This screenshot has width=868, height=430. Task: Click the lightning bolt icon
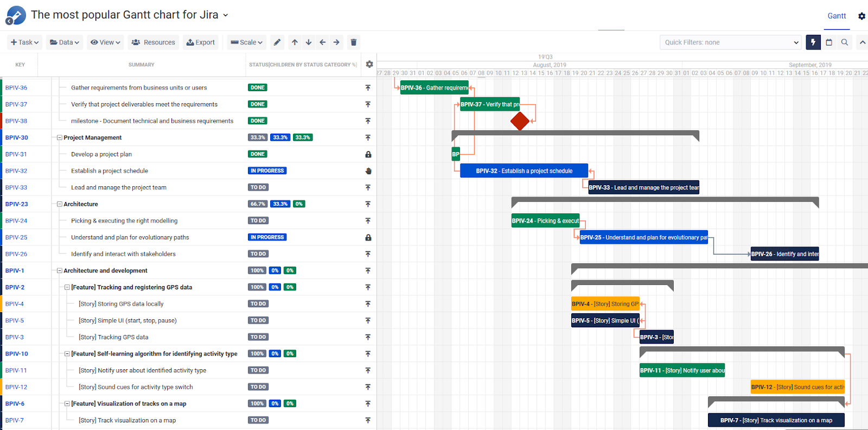click(x=813, y=42)
